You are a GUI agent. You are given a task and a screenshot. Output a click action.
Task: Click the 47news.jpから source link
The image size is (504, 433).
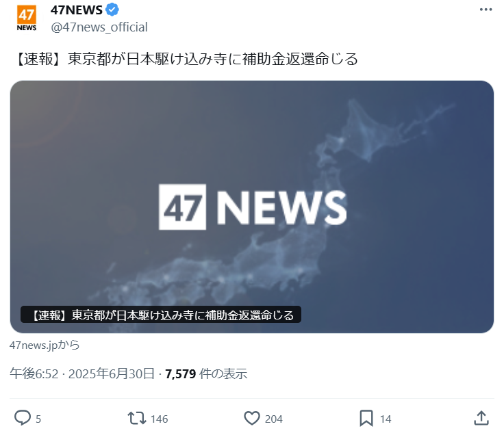point(45,345)
